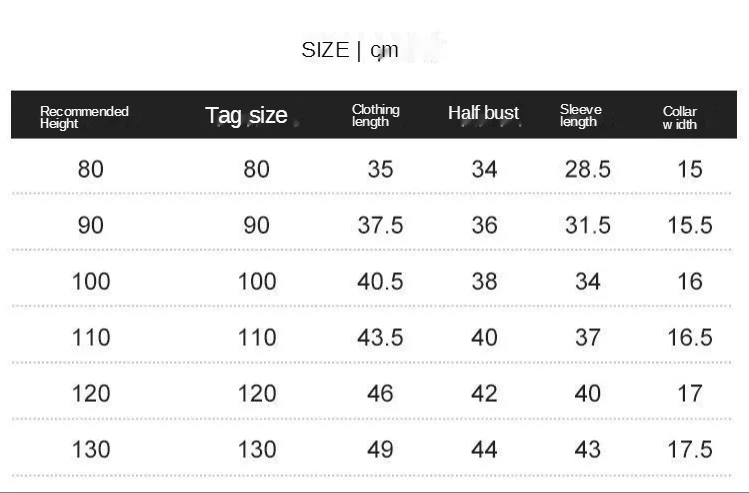Select collar width value 16.5
The height and width of the screenshot is (493, 749).
pos(690,337)
